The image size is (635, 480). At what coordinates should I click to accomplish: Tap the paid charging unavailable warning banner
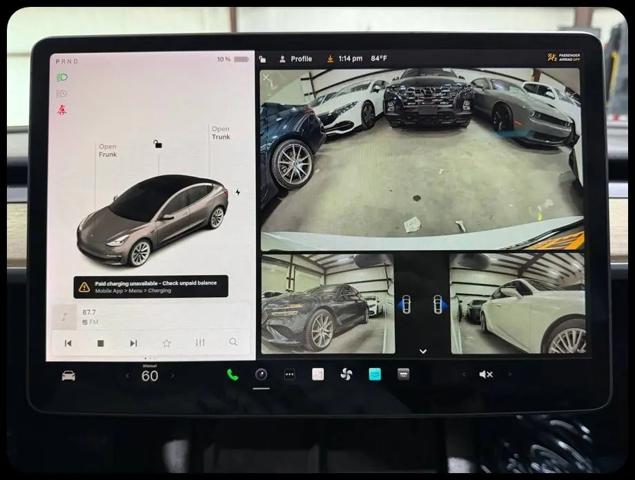click(151, 287)
